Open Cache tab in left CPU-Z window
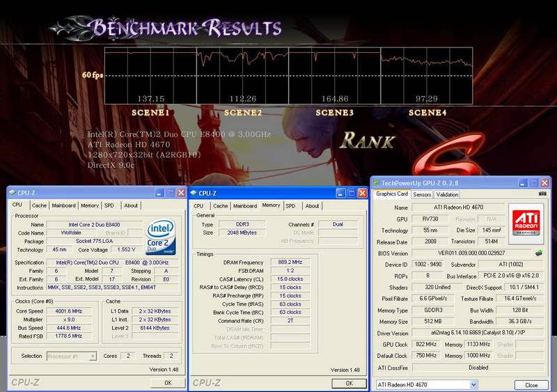Image resolution: width=557 pixels, height=392 pixels. [x=39, y=205]
